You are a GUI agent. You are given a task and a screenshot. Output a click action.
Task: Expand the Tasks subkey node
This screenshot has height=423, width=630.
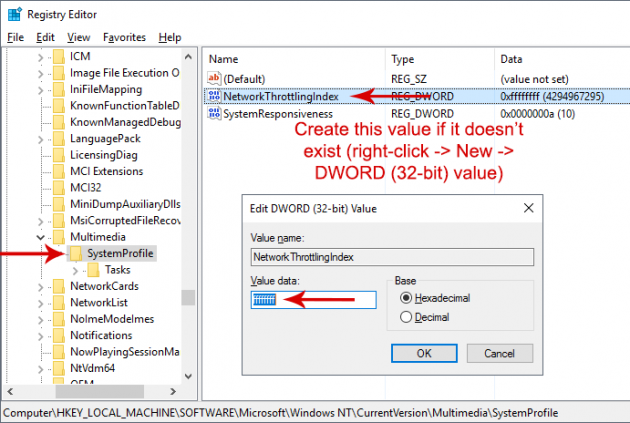(x=75, y=271)
